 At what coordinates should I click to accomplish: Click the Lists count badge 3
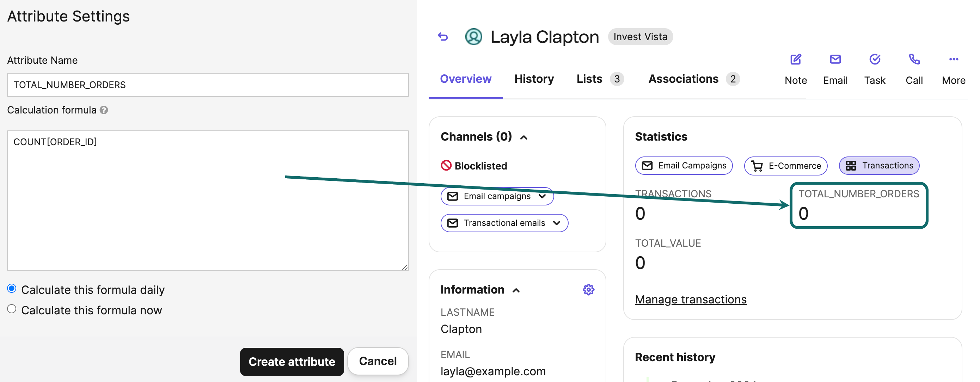pyautogui.click(x=617, y=79)
